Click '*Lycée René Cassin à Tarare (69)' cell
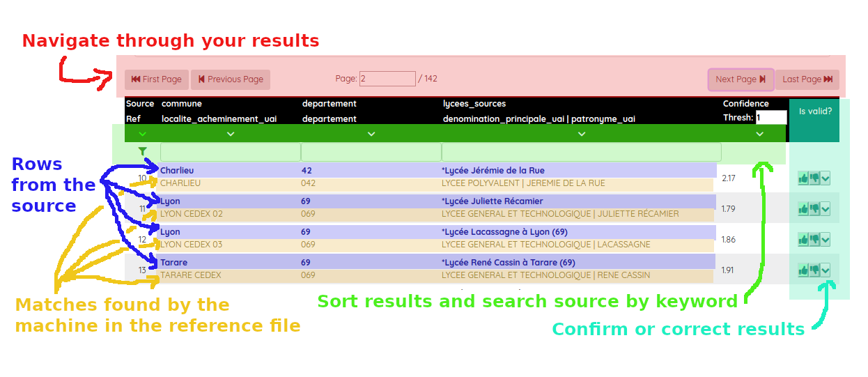868x377 pixels. (x=509, y=263)
